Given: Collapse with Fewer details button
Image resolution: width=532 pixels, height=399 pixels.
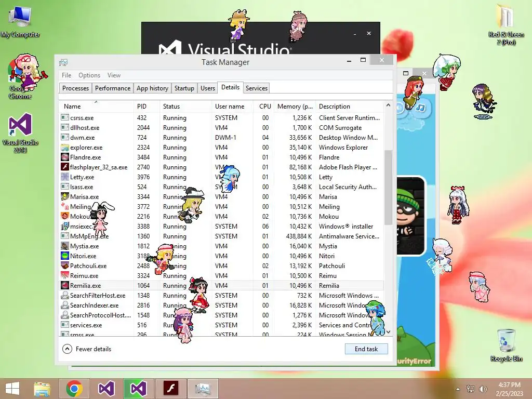Looking at the screenshot, I should click(87, 349).
